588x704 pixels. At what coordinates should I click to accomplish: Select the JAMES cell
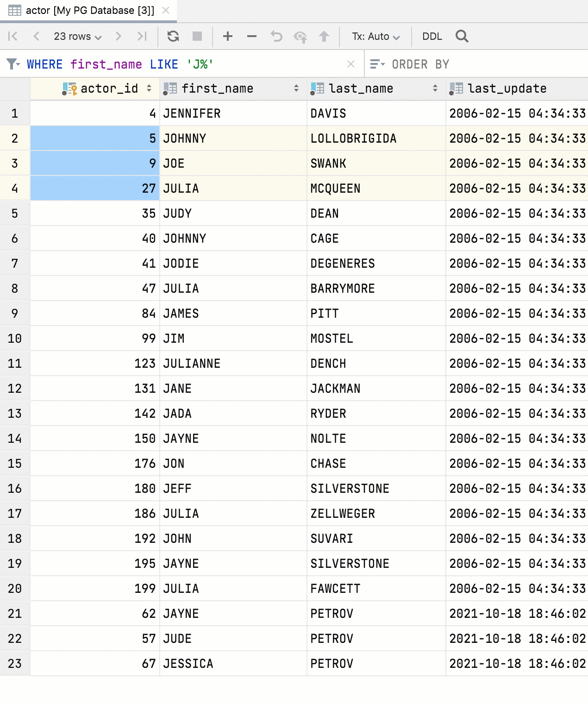click(x=233, y=314)
